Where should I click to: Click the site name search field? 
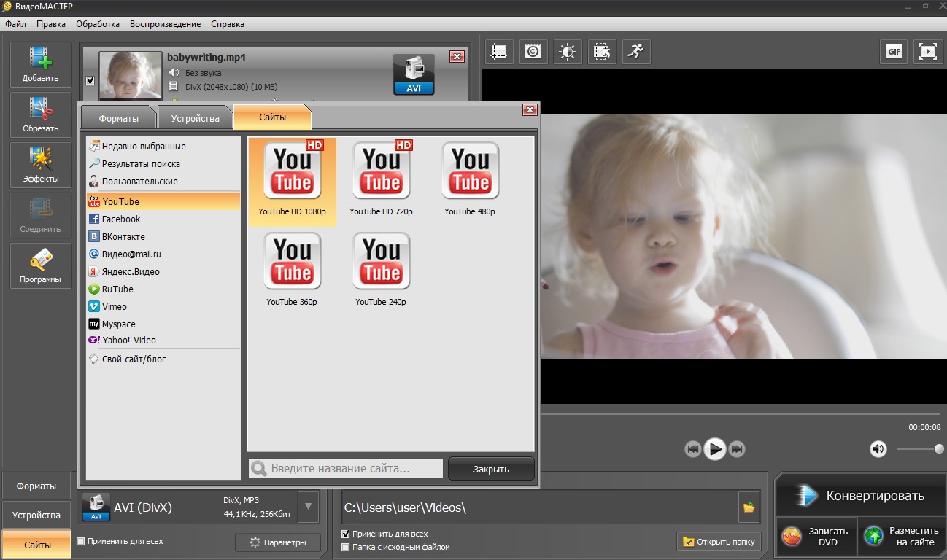tap(346, 469)
